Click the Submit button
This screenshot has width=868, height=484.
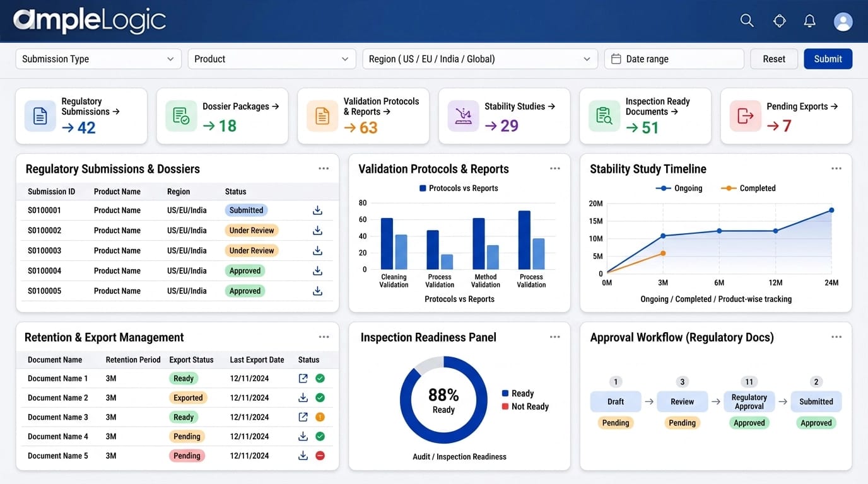point(828,59)
